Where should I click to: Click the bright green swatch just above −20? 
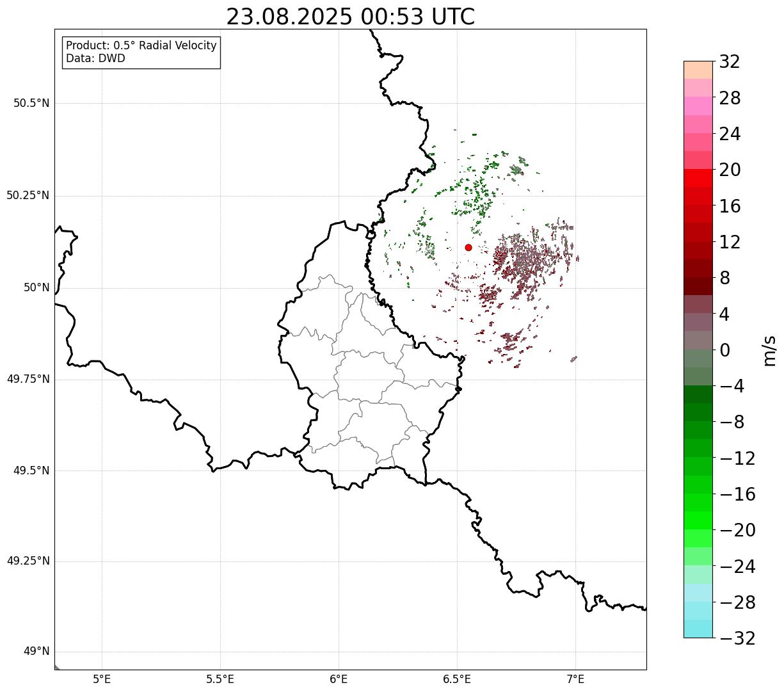tap(698, 520)
